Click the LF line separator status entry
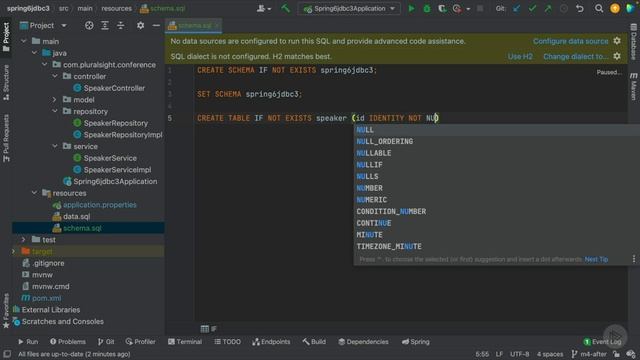This screenshot has height=360, width=640. click(x=499, y=354)
